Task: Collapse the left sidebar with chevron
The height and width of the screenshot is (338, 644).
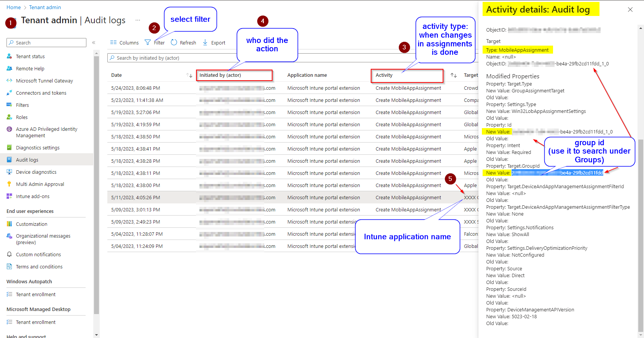Action: click(x=94, y=43)
